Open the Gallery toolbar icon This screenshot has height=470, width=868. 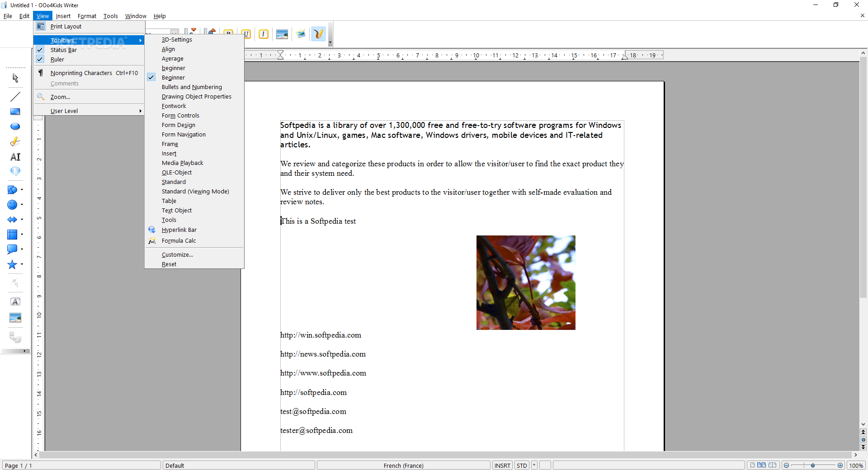click(301, 34)
